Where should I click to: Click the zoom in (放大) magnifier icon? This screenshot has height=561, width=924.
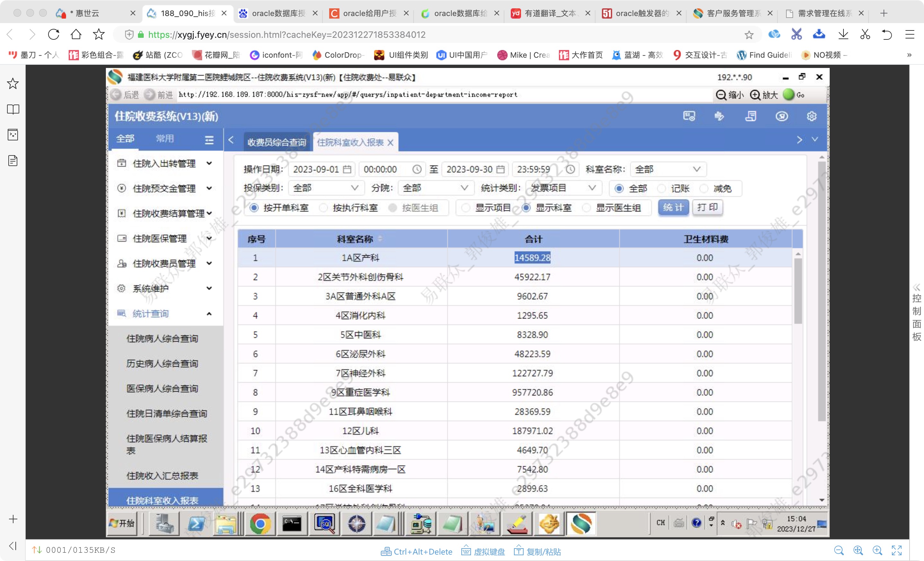[755, 95]
